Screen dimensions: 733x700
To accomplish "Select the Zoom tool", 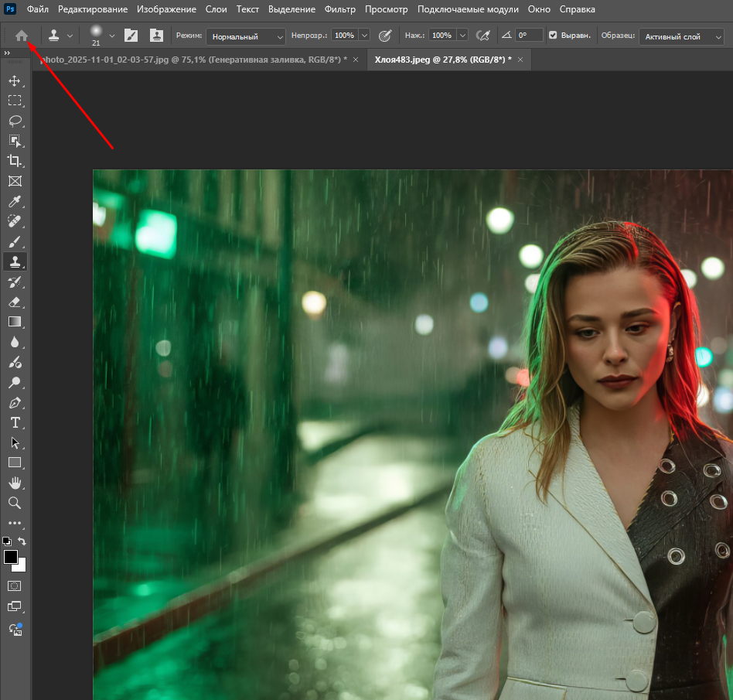I will [15, 503].
